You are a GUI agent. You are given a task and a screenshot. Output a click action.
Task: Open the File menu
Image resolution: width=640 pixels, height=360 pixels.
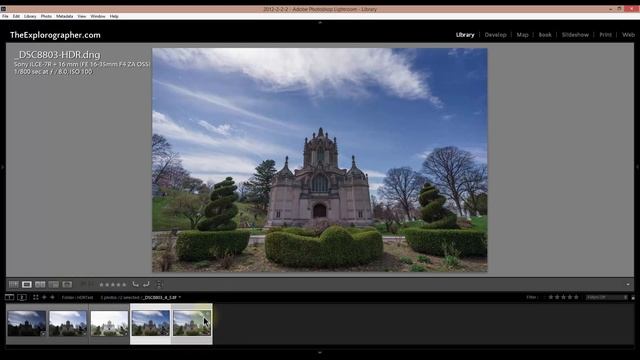click(5, 16)
